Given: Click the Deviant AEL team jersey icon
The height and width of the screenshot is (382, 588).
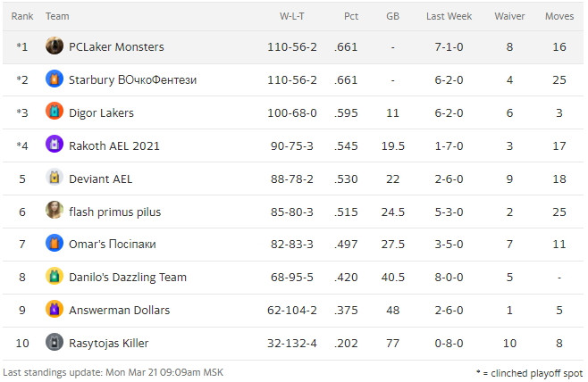Looking at the screenshot, I should [55, 179].
